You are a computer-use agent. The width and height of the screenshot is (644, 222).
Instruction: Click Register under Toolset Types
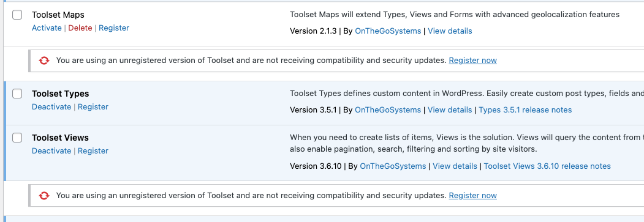(93, 107)
